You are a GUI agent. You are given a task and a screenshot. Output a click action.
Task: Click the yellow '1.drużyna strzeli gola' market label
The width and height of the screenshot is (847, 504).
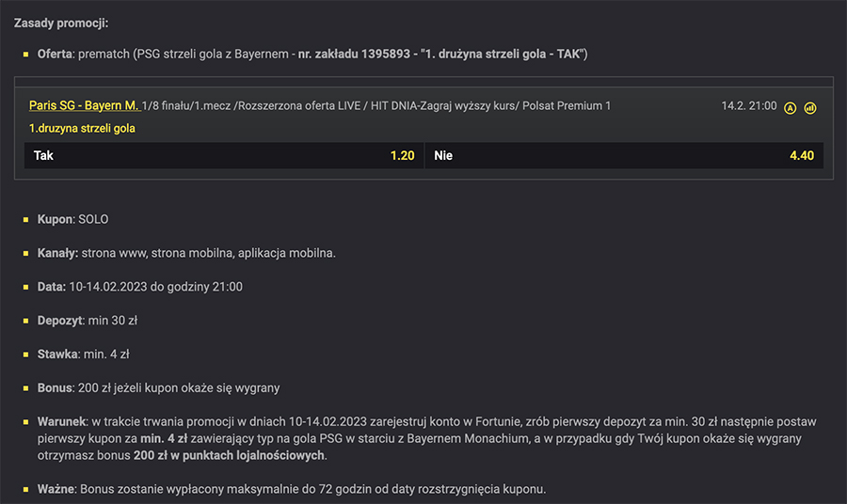(82, 128)
